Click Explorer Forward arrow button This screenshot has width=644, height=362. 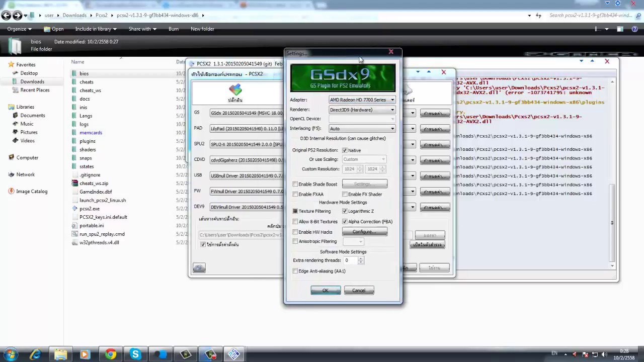click(17, 16)
